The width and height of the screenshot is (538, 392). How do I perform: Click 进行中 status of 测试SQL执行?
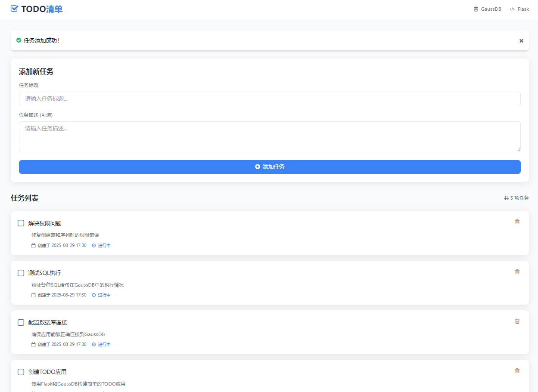click(104, 295)
